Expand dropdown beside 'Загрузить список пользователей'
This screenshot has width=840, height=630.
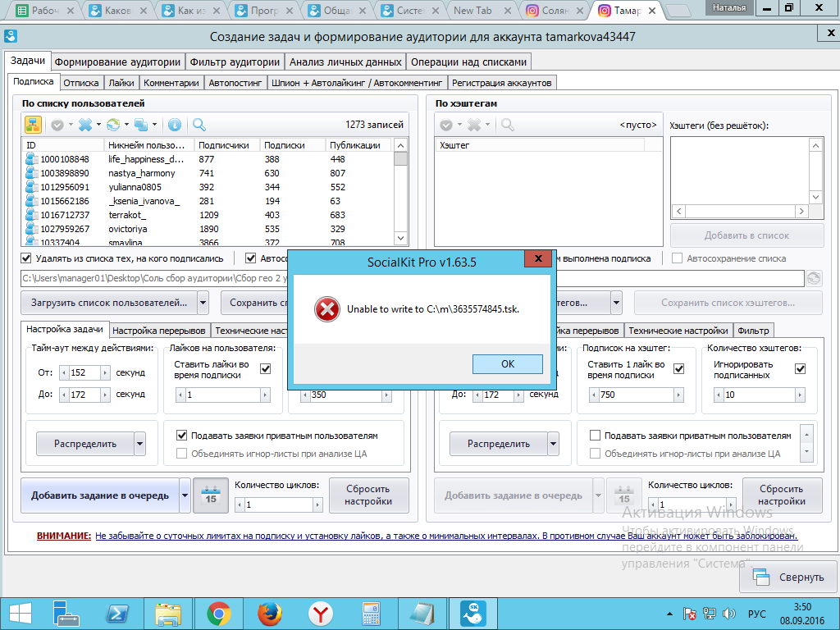[x=203, y=303]
